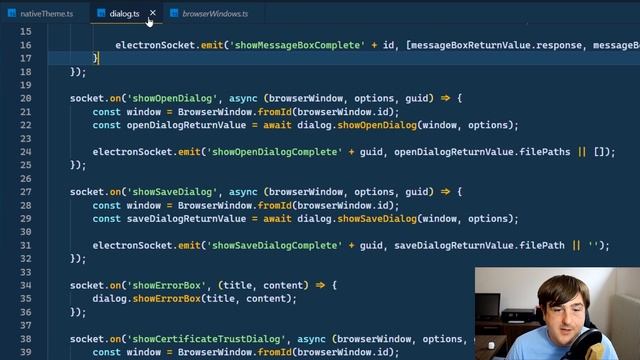Click 'showCertificateTrustDialog' string on line 38
This screenshot has height=360, width=640.
point(206,339)
